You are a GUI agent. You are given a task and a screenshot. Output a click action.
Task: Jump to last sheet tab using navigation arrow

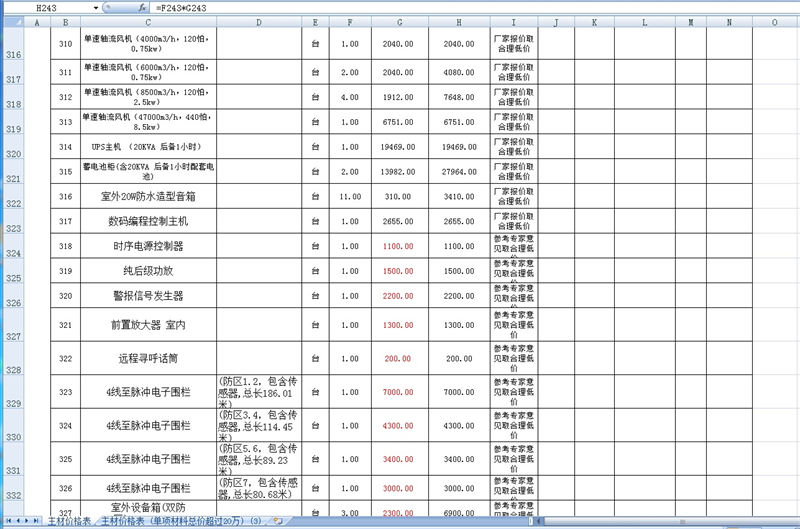(x=37, y=522)
